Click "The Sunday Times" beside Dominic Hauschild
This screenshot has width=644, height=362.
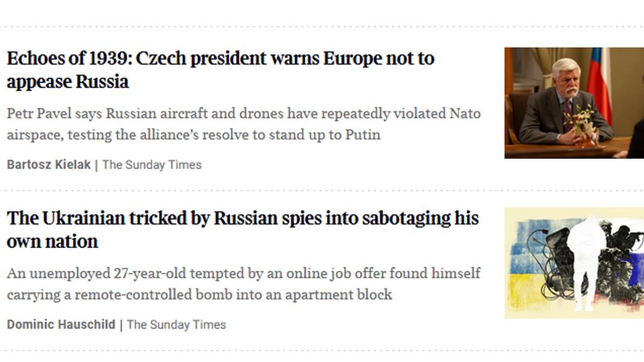point(176,324)
